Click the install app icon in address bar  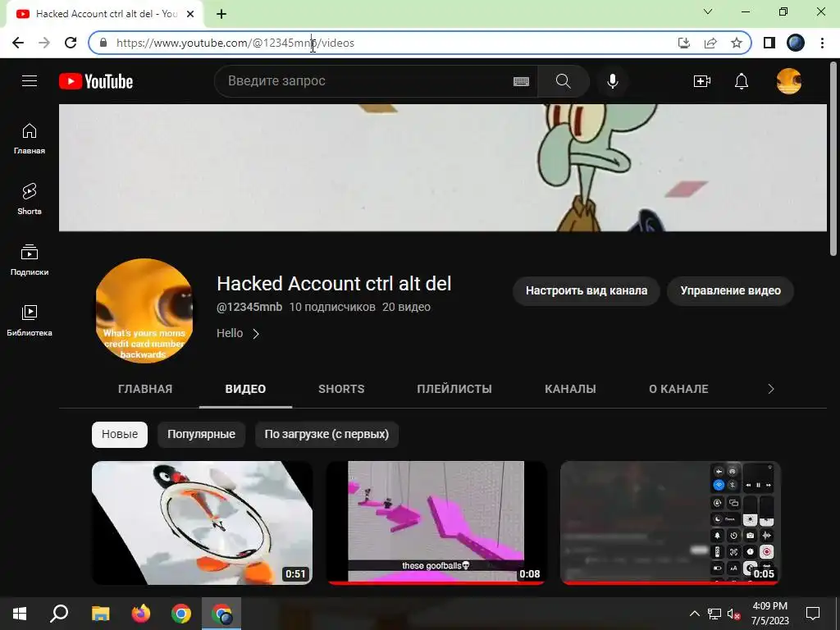(684, 43)
